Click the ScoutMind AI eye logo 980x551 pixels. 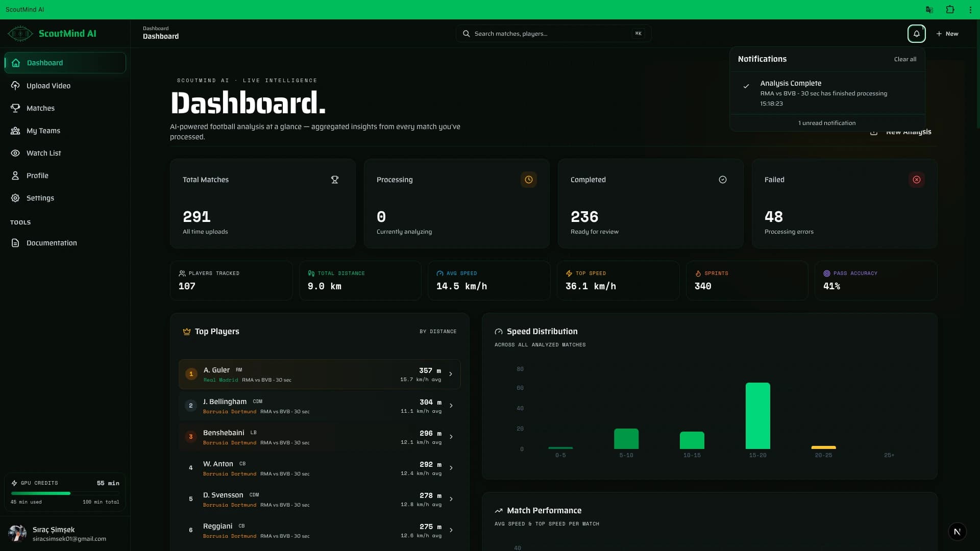click(20, 34)
